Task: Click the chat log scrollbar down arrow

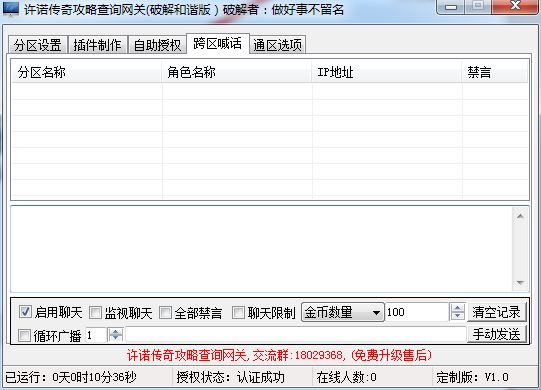Action: pyautogui.click(x=520, y=283)
